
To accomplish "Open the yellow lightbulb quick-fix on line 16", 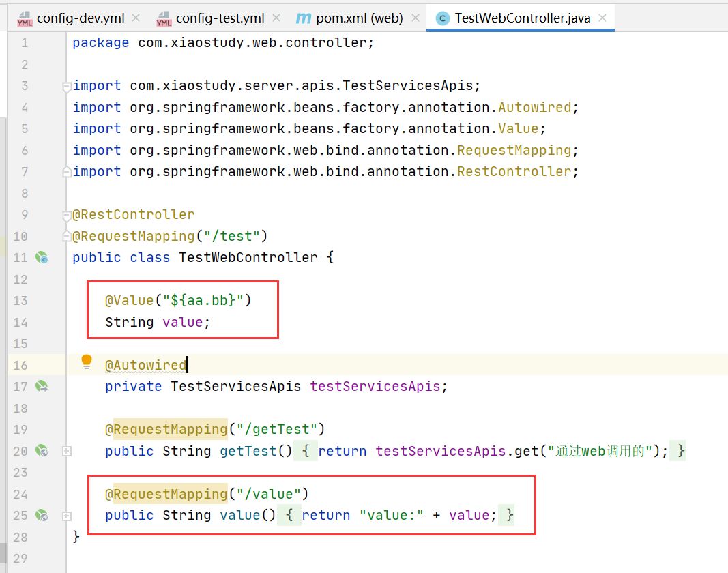I will 87,362.
